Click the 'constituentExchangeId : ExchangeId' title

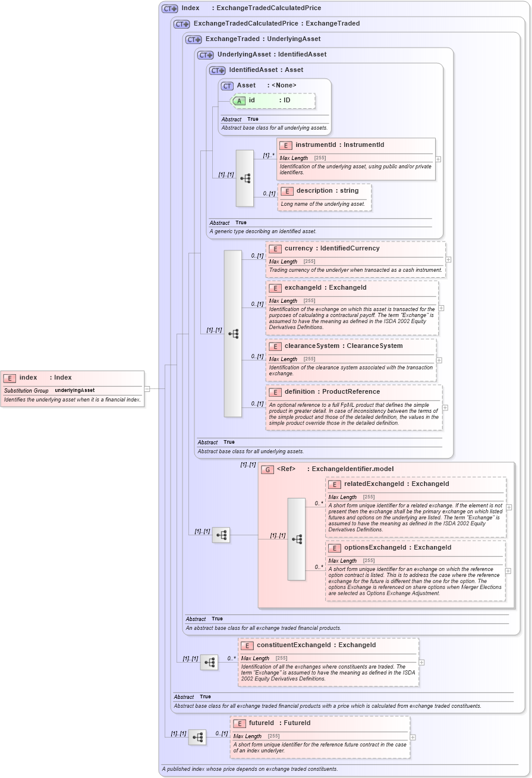(316, 645)
